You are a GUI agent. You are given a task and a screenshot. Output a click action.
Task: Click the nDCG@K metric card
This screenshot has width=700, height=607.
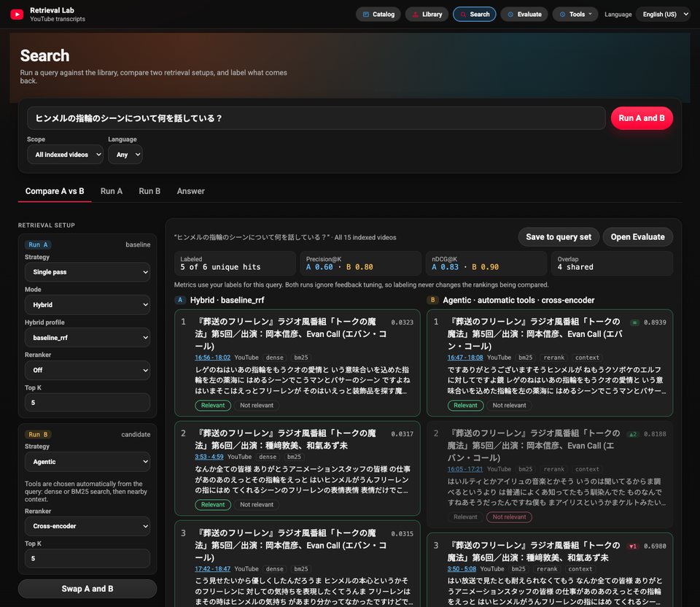click(486, 263)
